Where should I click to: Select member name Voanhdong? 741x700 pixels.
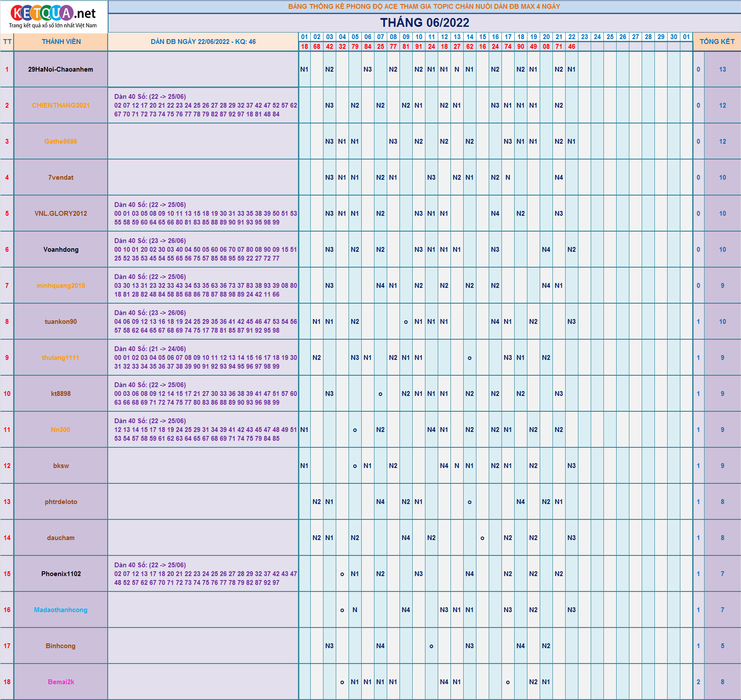[61, 250]
